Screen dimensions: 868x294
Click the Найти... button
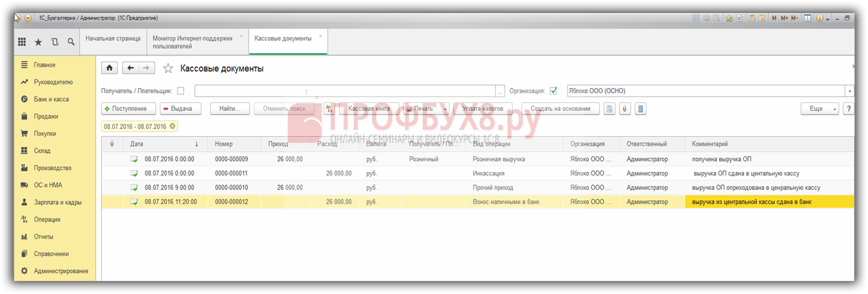click(230, 109)
